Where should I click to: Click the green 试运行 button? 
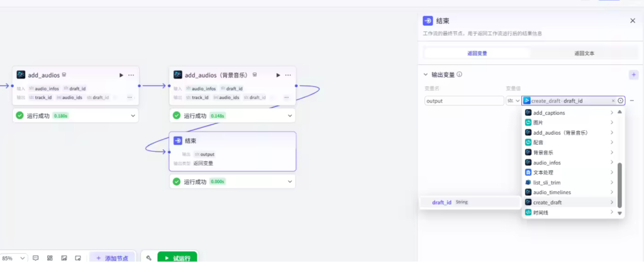(177, 258)
